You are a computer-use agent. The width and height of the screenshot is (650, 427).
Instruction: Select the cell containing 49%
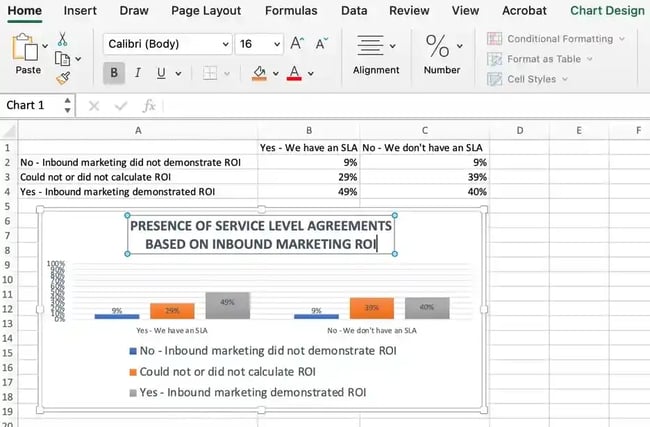coord(309,192)
